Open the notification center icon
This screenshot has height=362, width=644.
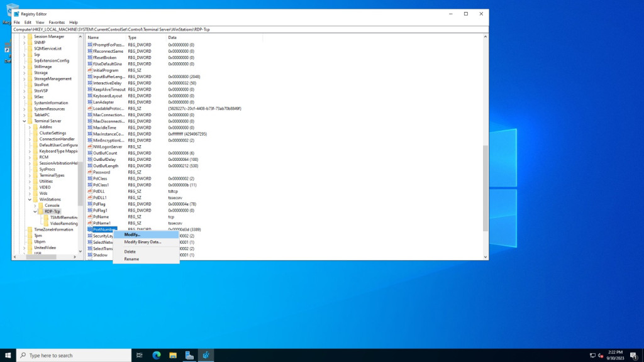(x=634, y=356)
